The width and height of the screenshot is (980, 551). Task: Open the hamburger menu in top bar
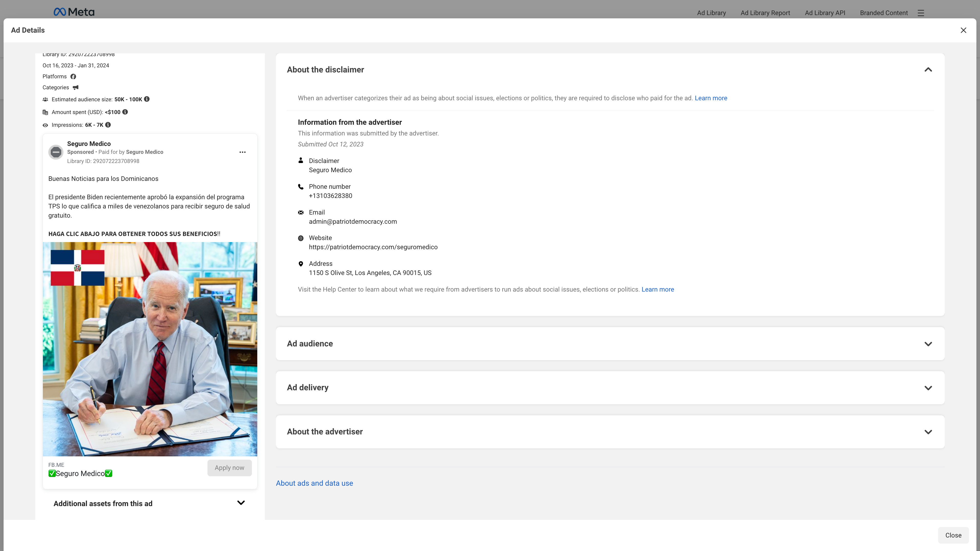point(921,13)
